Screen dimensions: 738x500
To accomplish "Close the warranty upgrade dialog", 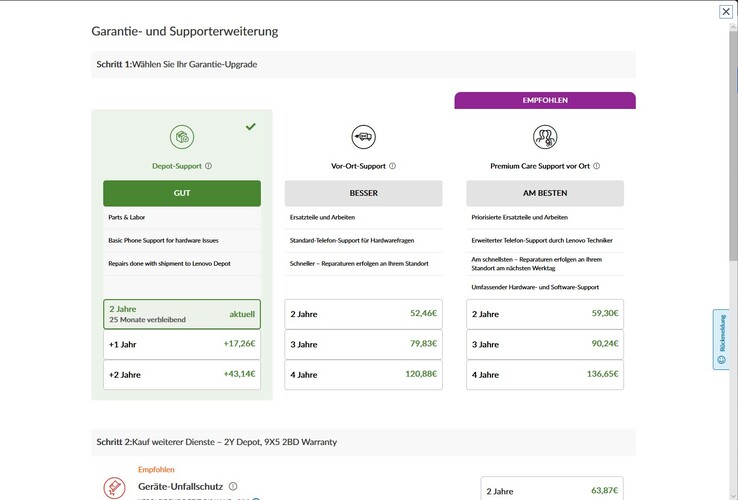I will (x=726, y=11).
